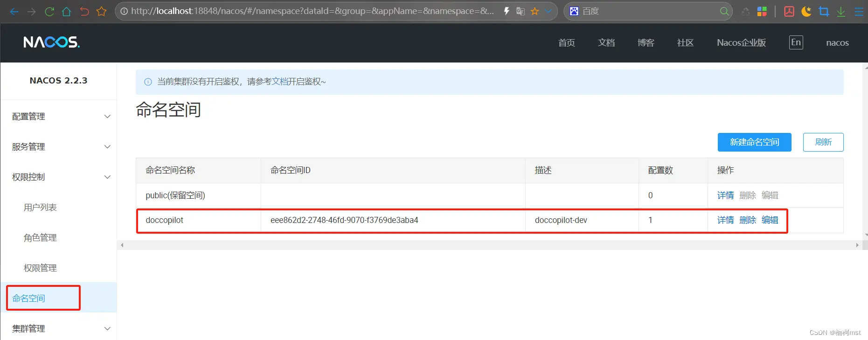
Task: Click 删除 for the doccopilot namespace
Action: [748, 220]
